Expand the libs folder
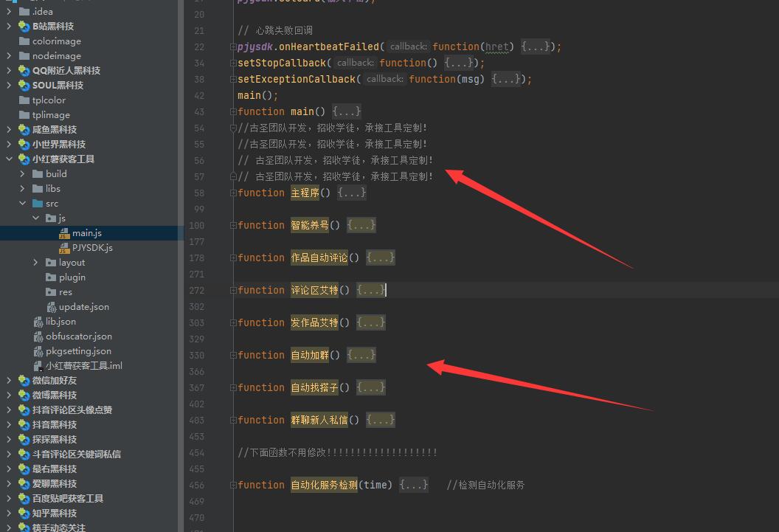 click(23, 189)
